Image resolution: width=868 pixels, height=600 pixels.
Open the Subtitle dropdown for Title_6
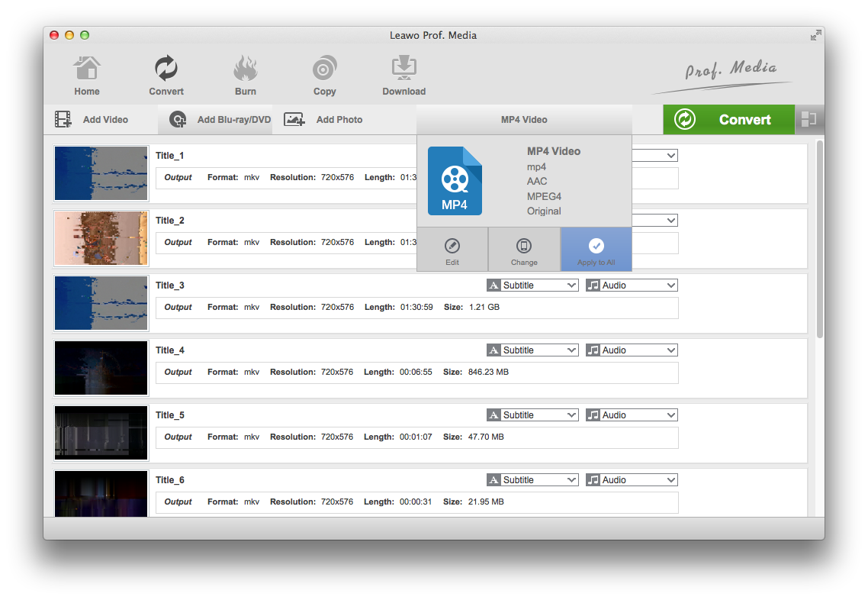click(532, 480)
